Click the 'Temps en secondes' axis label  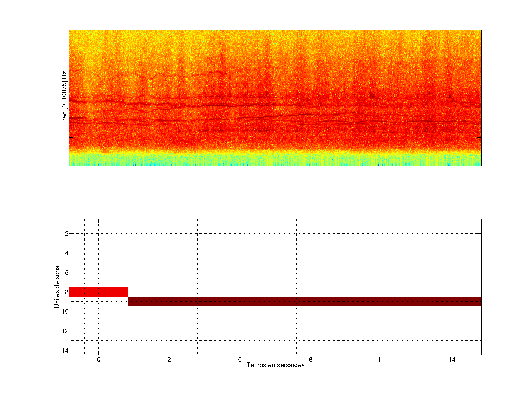(275, 365)
